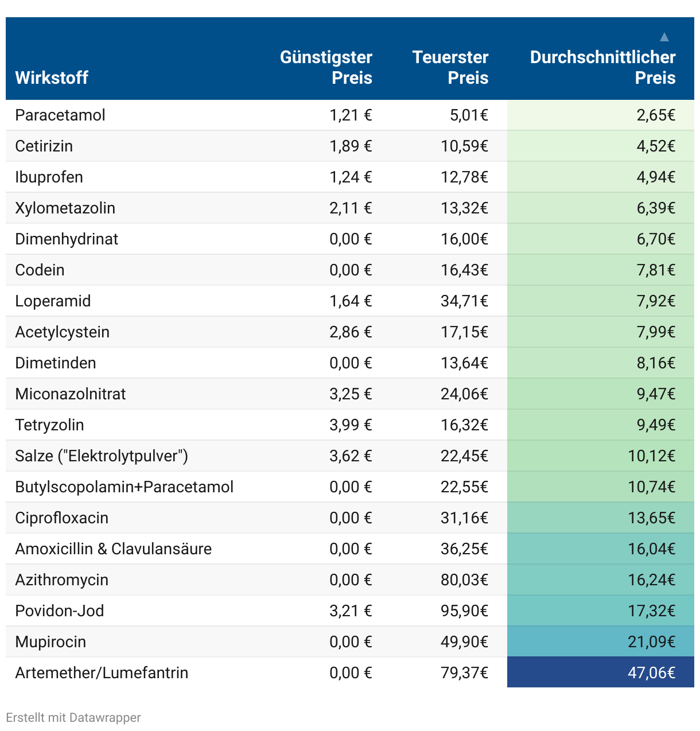Select the Ibuprofen cheapest price 1,24 €
Image resolution: width=700 pixels, height=731 pixels.
(351, 177)
